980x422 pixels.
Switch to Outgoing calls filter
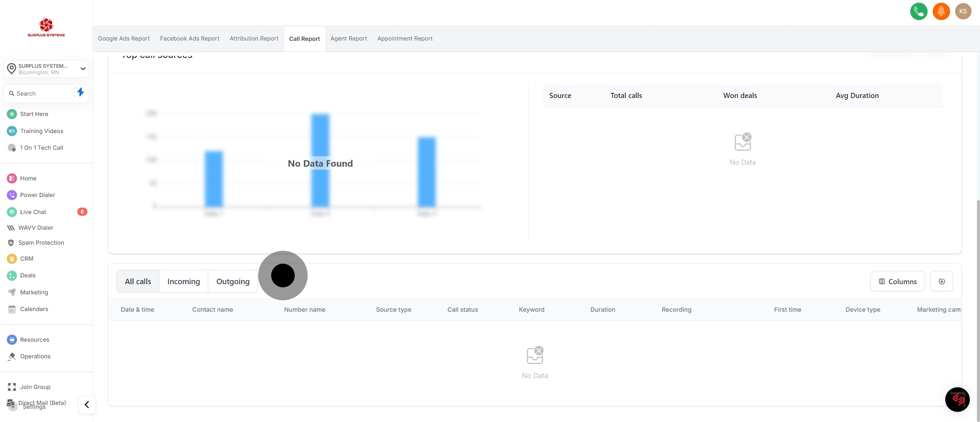[x=233, y=281]
